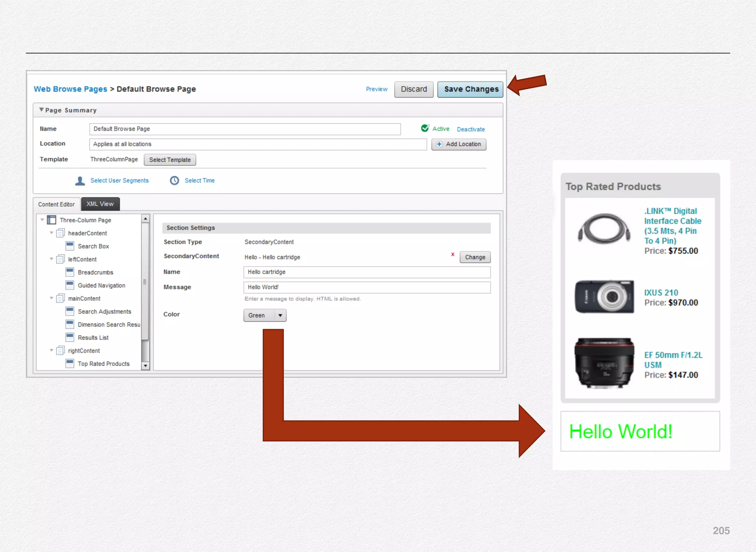Screen dimensions: 756x552
Task: Click the Guided Navigation cartridge icon
Action: [69, 285]
